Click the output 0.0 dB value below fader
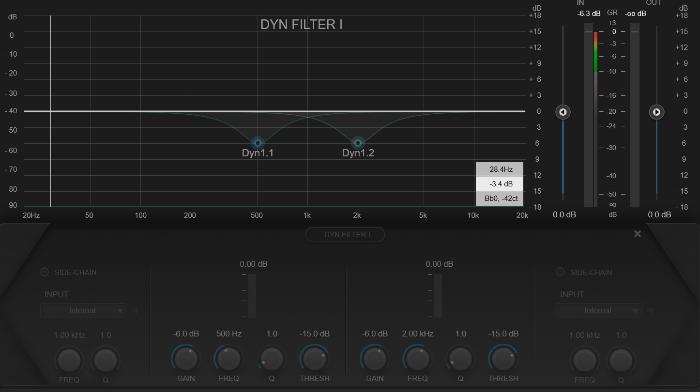Image resolution: width=700 pixels, height=392 pixels. point(659,215)
